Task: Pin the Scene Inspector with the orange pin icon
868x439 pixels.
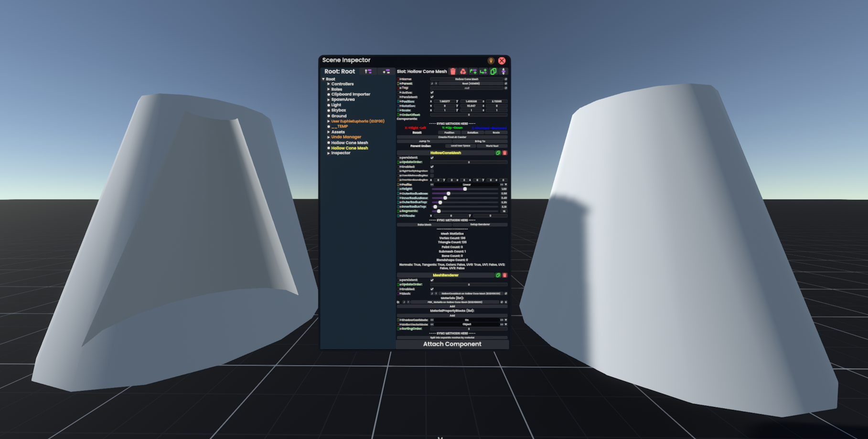Action: [x=491, y=61]
